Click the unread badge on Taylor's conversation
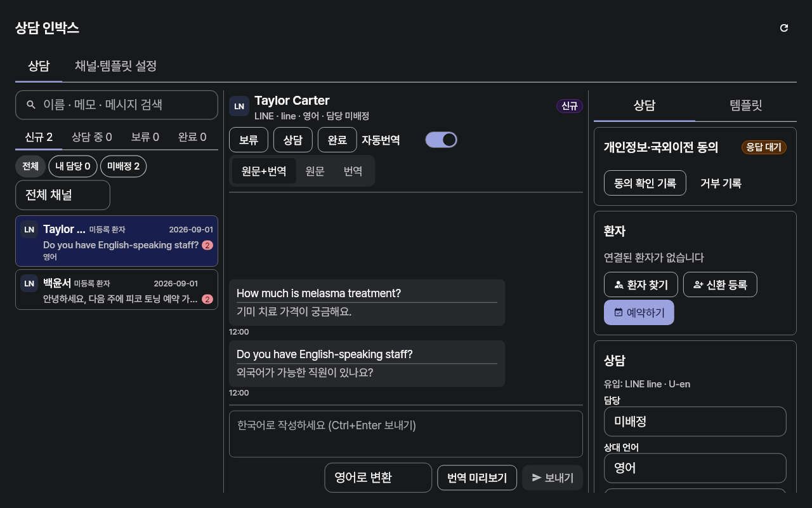Viewport: 812px width, 508px height. [207, 245]
